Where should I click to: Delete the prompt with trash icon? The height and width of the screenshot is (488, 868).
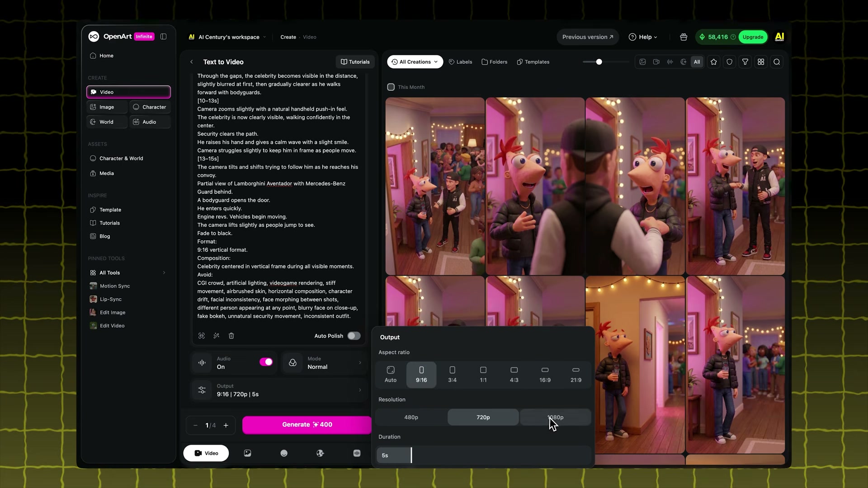tap(231, 336)
